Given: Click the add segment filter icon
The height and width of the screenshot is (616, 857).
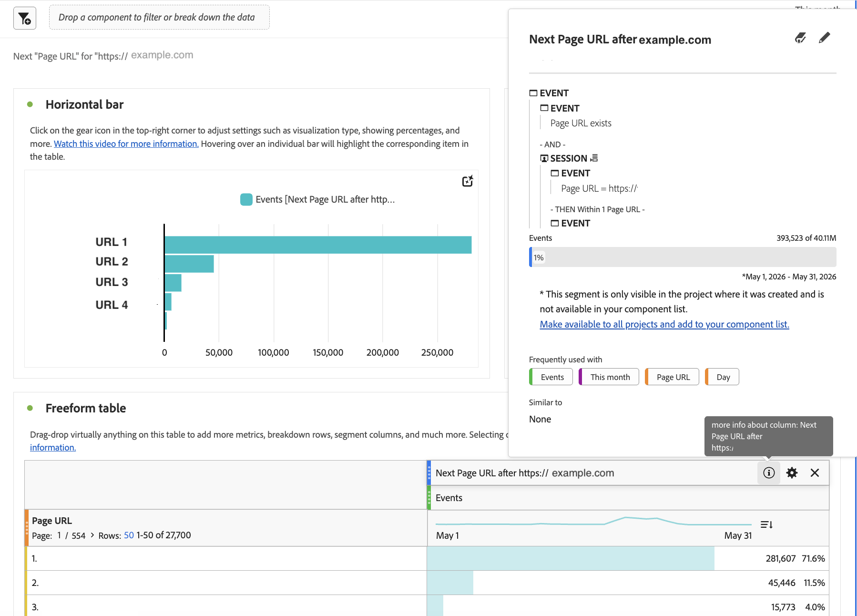Looking at the screenshot, I should 25,18.
